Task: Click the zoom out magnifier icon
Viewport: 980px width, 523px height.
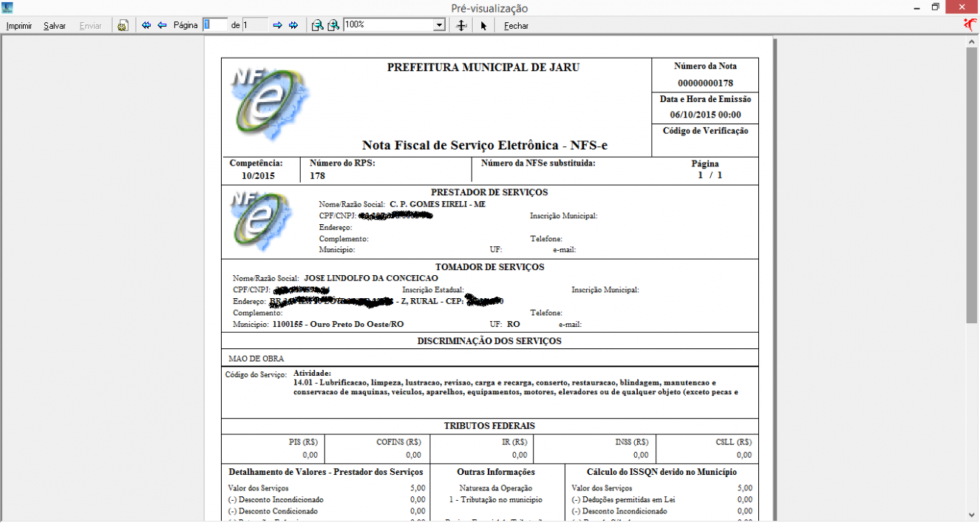Action: pyautogui.click(x=317, y=25)
